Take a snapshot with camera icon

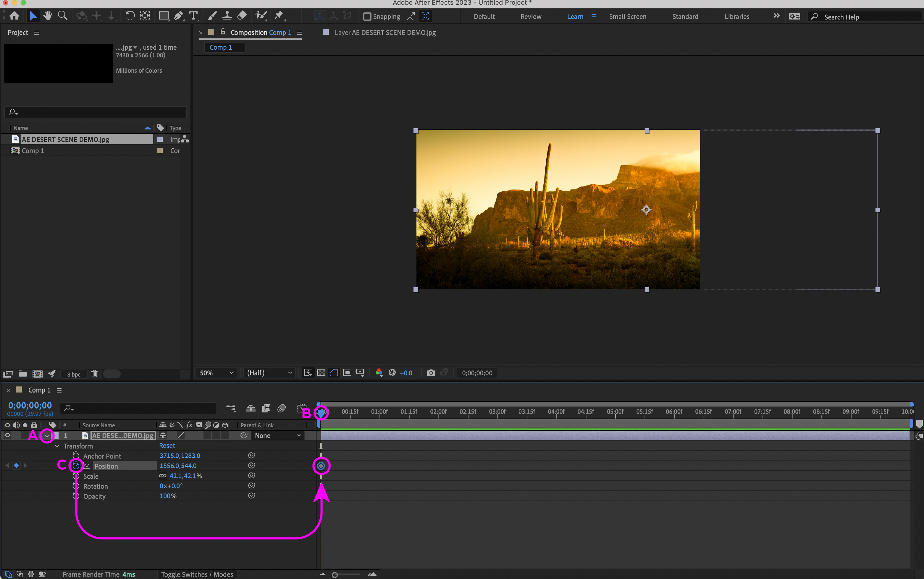[x=431, y=373]
